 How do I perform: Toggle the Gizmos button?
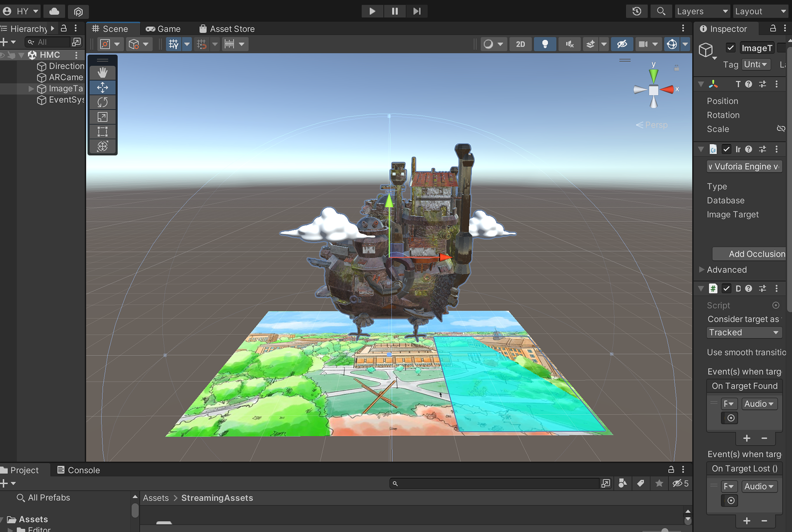[x=672, y=44]
